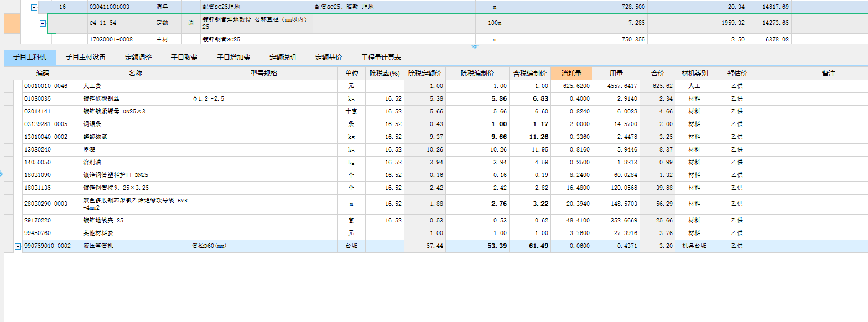
Task: Click the 用量 column header
Action: tap(616, 73)
